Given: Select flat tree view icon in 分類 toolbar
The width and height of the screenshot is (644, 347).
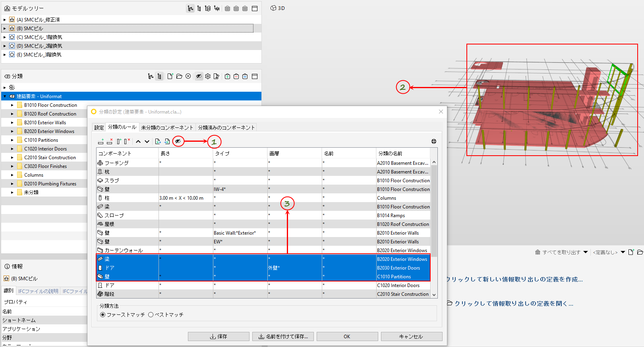Looking at the screenshot, I should click(159, 76).
